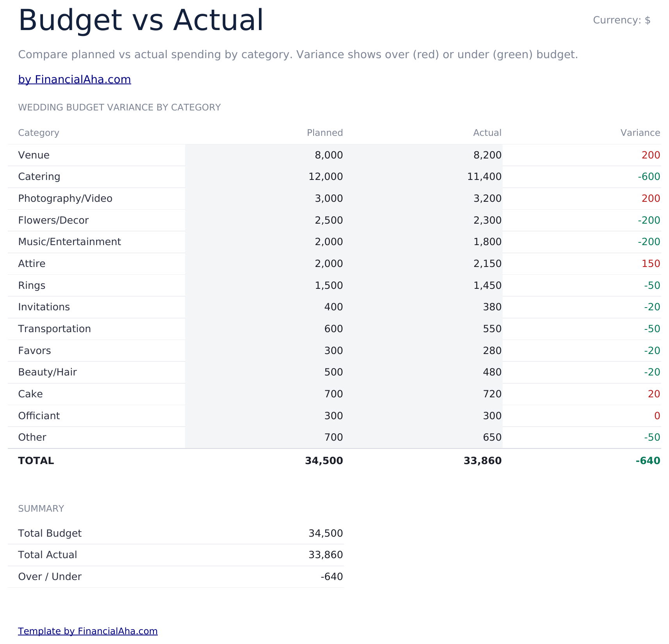This screenshot has height=644, width=669.
Task: Click the Officiant variance 0
Action: coord(657,416)
